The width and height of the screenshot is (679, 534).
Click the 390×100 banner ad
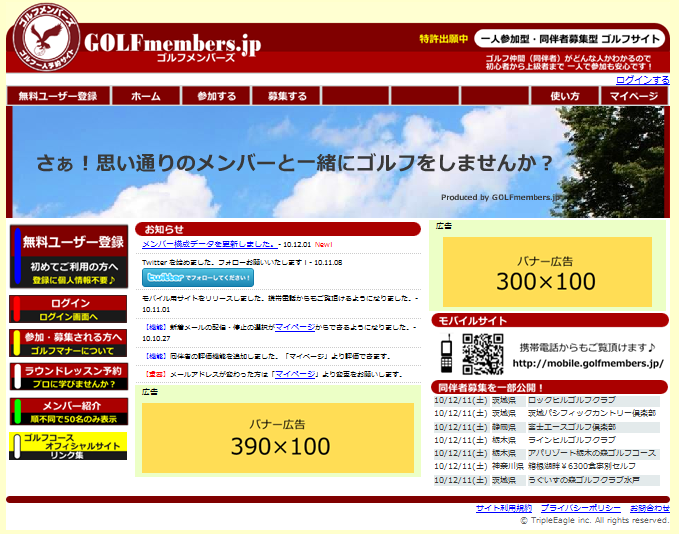[278, 438]
